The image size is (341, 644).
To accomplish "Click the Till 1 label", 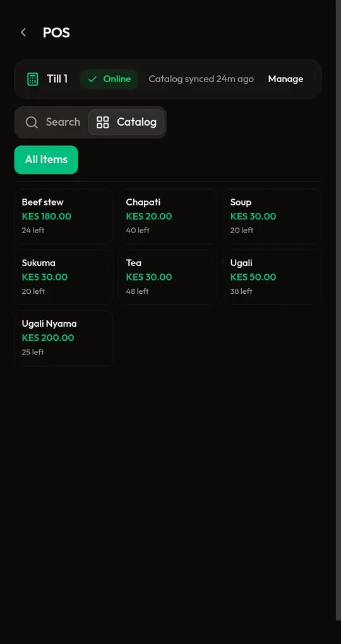I will point(57,79).
